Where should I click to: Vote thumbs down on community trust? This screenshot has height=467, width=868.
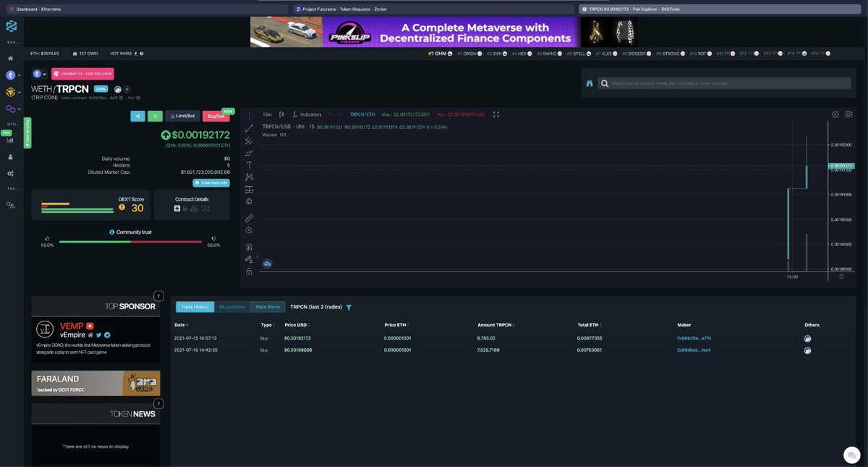[x=213, y=238]
